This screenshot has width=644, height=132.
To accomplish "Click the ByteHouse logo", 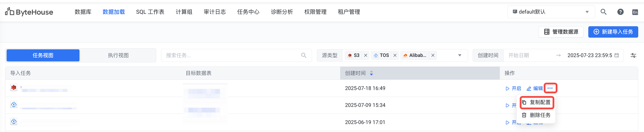I will (29, 12).
